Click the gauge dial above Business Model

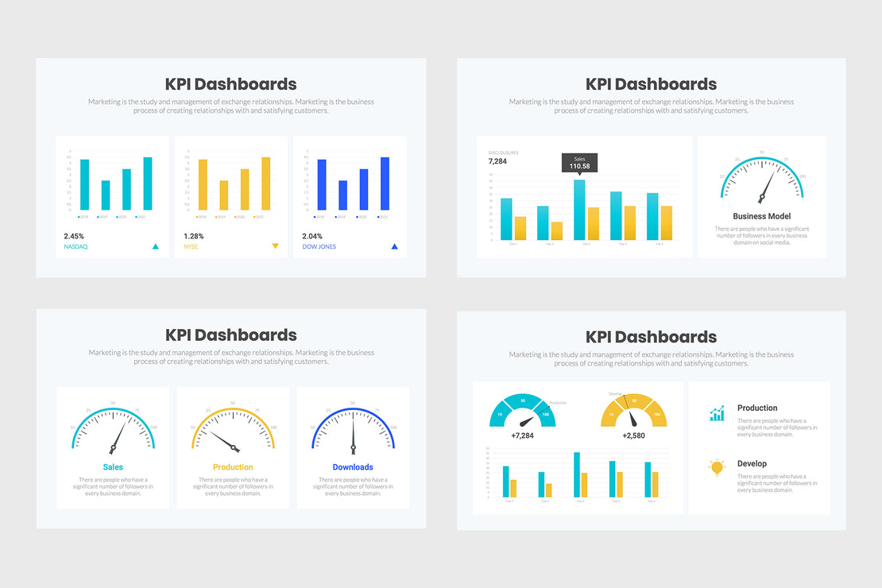(761, 179)
